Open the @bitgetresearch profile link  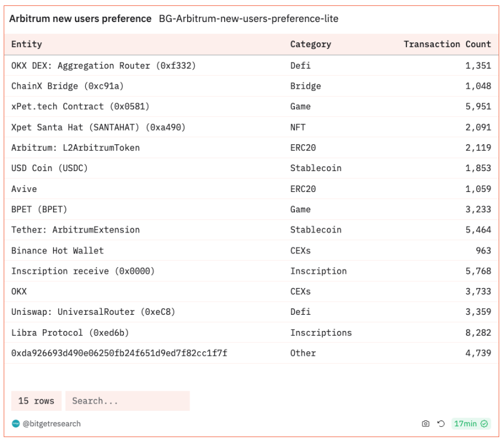pyautogui.click(x=51, y=424)
